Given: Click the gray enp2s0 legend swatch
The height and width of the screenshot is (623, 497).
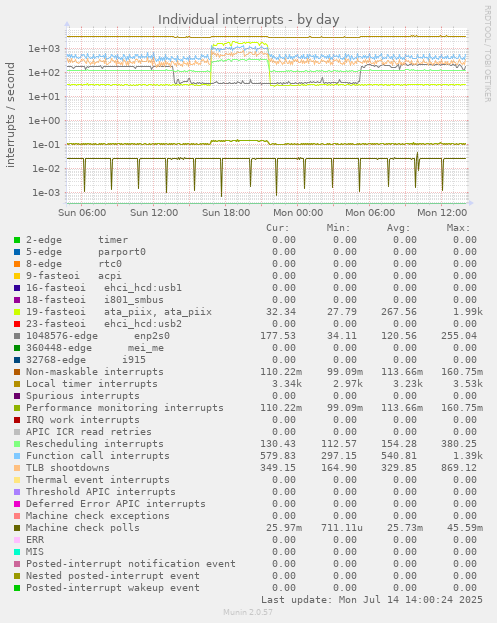Looking at the screenshot, I should 17,336.
